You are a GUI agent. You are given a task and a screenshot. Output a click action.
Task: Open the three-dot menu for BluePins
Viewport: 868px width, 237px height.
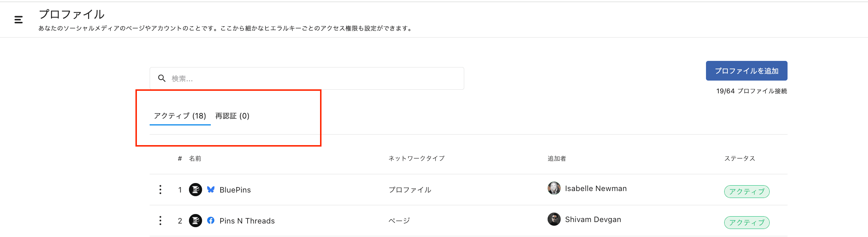click(160, 190)
